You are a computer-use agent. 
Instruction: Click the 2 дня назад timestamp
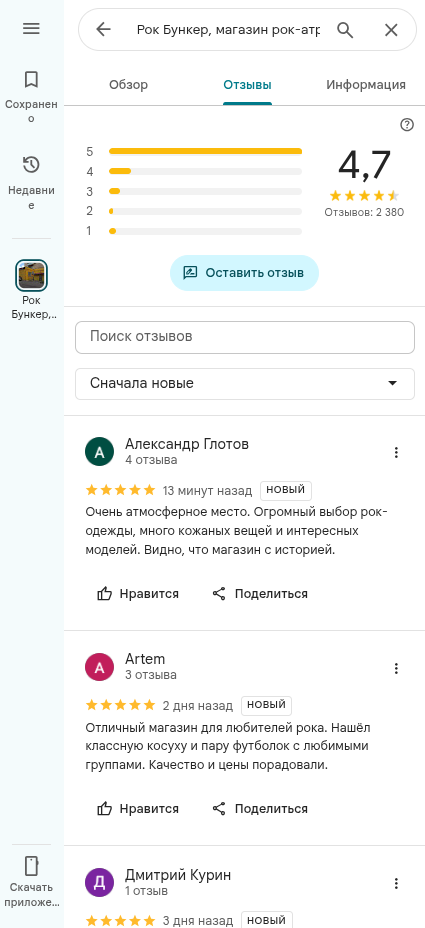coord(198,706)
